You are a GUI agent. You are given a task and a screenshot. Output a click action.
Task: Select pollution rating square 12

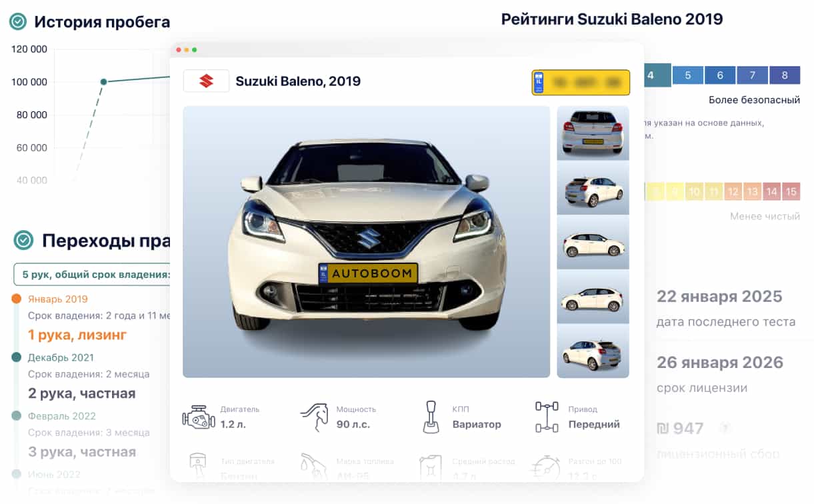click(733, 192)
